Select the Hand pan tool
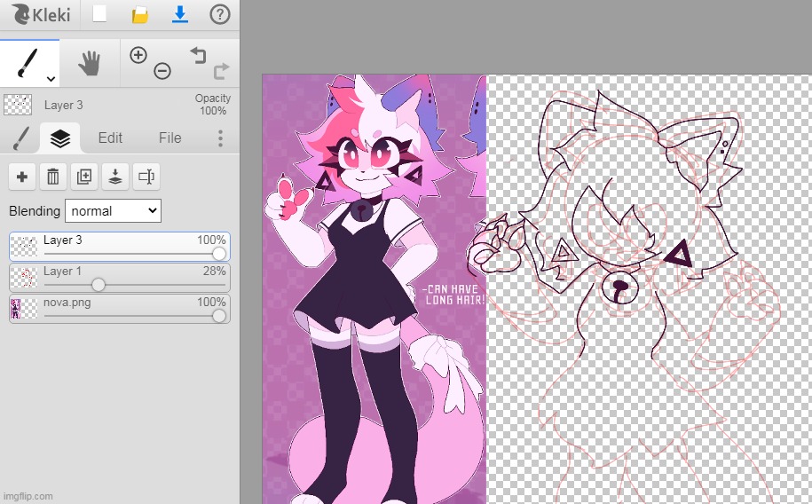Screen dimensions: 812x504 click(x=89, y=62)
